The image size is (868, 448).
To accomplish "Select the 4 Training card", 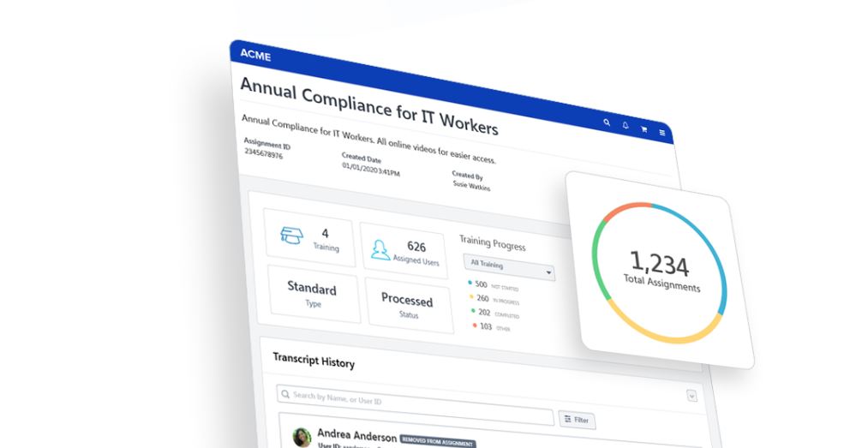I will (308, 237).
